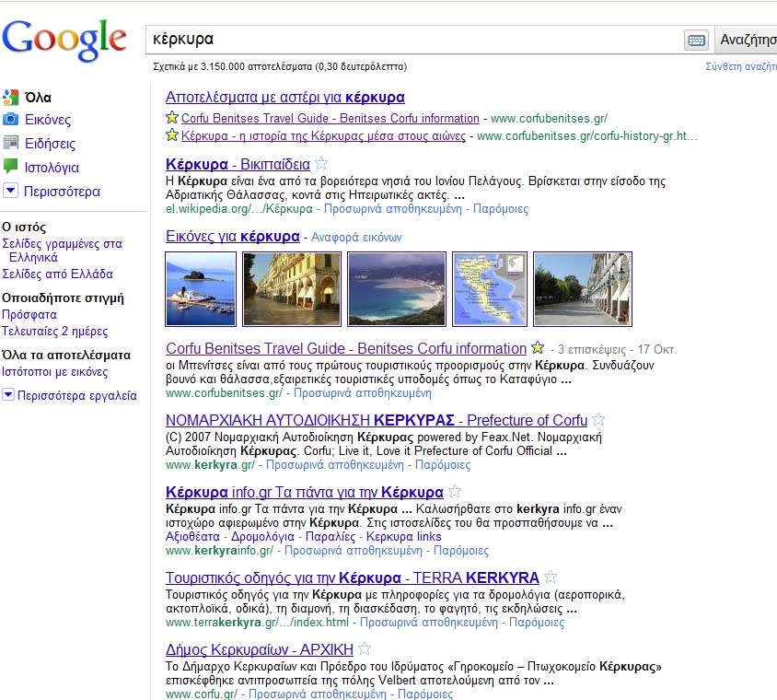Open Σύνθετη αναζήτηση link
777x700 pixels.
click(741, 66)
